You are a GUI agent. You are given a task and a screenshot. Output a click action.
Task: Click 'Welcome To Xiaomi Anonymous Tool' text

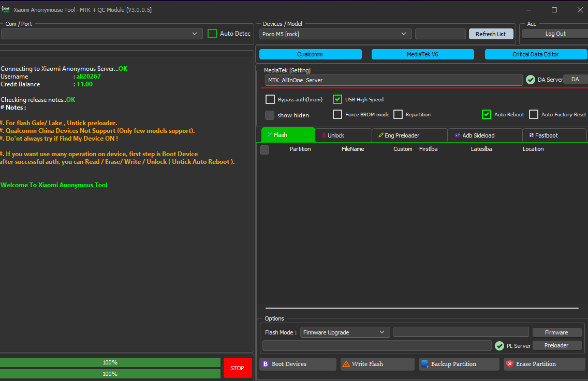54,185
